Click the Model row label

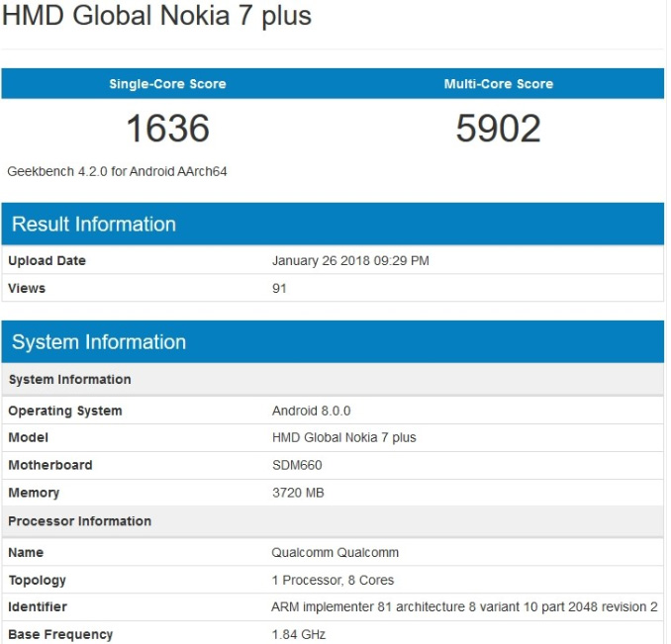[29, 437]
